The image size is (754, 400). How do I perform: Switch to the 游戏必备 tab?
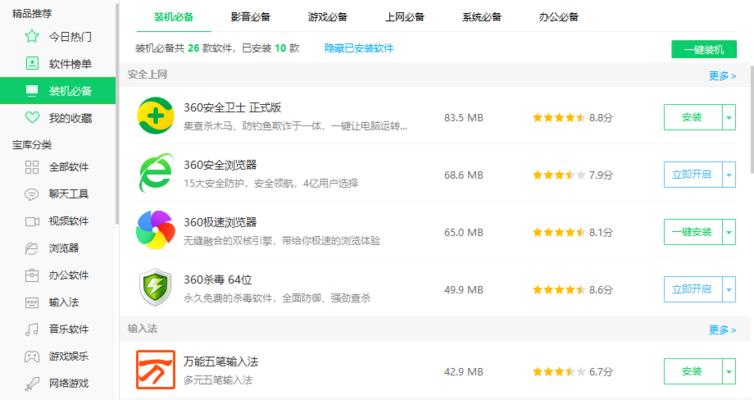tap(327, 17)
